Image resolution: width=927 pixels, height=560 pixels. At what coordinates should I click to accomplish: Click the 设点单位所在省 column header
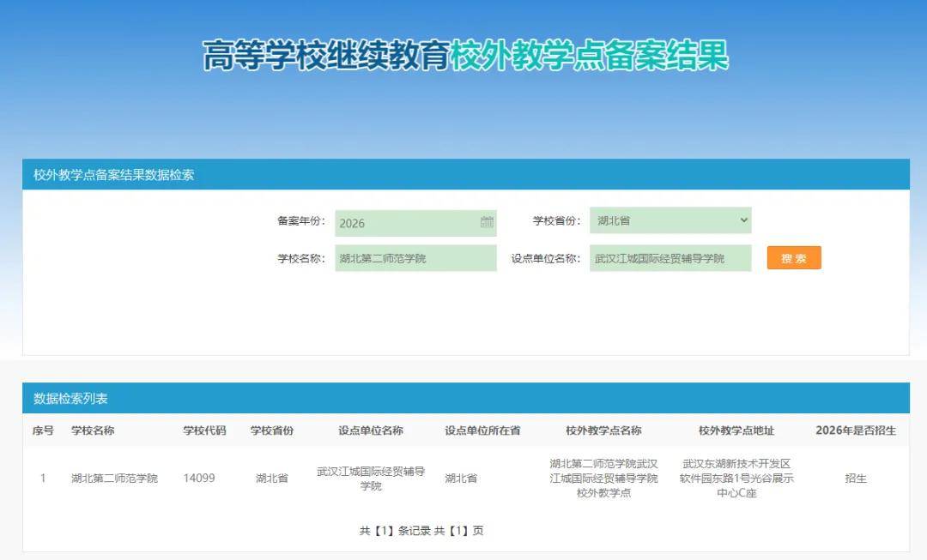coord(482,431)
